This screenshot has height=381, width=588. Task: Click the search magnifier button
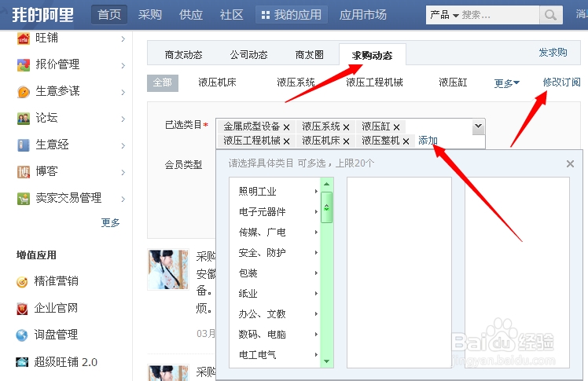550,15
